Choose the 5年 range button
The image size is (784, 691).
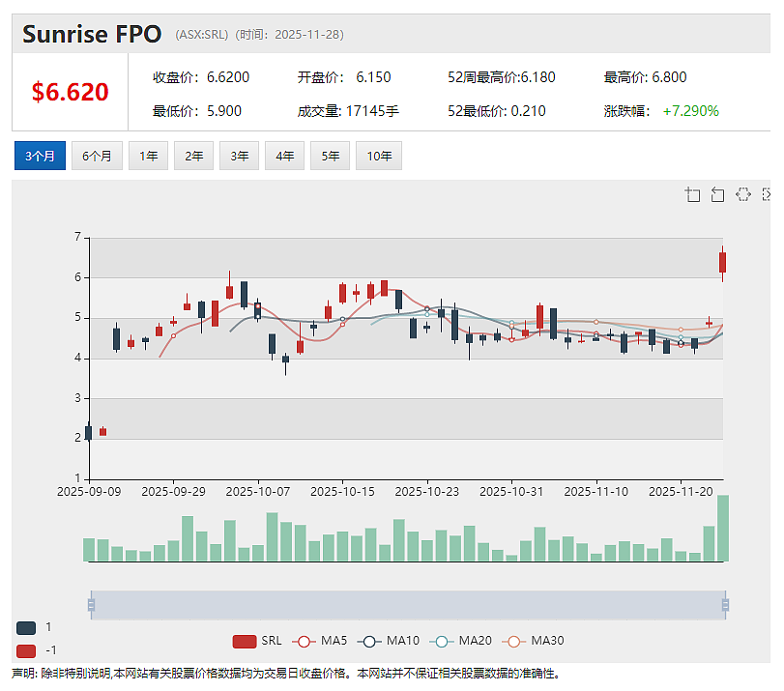(x=330, y=156)
